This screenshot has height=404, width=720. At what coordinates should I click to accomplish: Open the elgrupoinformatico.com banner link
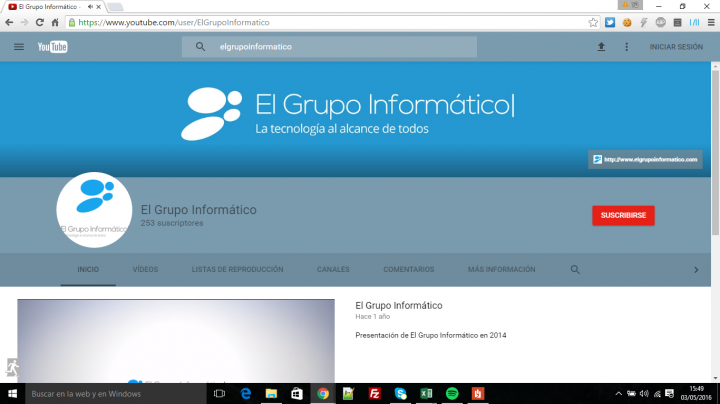coord(645,159)
